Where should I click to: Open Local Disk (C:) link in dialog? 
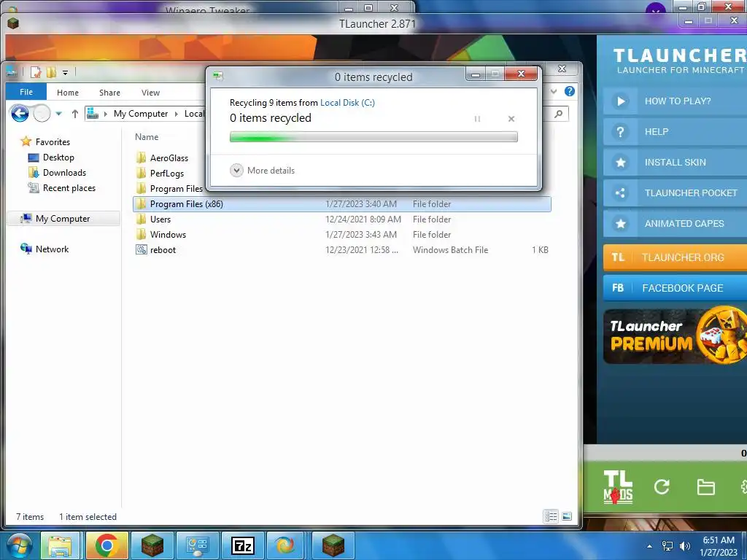[x=347, y=103]
